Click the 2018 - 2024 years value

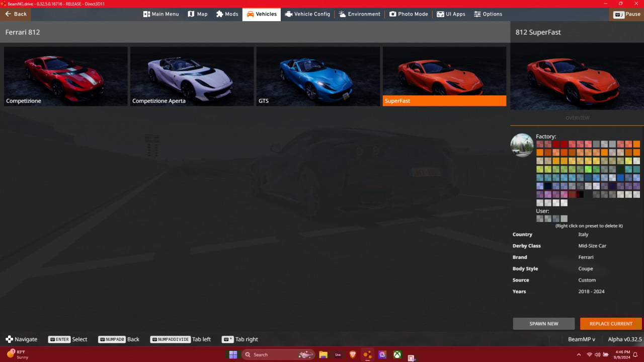pyautogui.click(x=592, y=292)
